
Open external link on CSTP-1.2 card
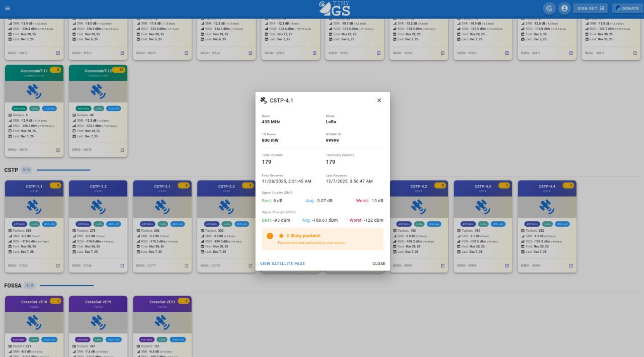pos(122,265)
